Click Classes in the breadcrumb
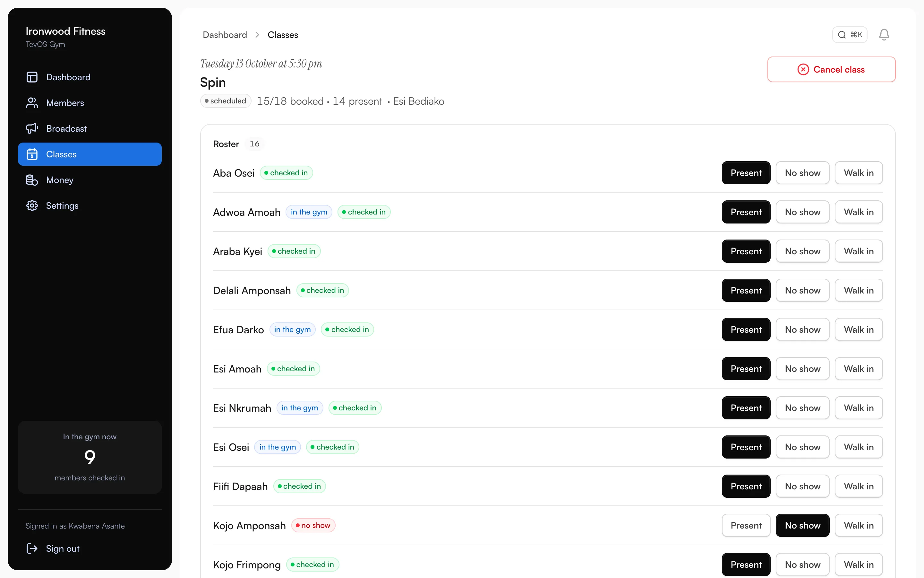 tap(283, 35)
